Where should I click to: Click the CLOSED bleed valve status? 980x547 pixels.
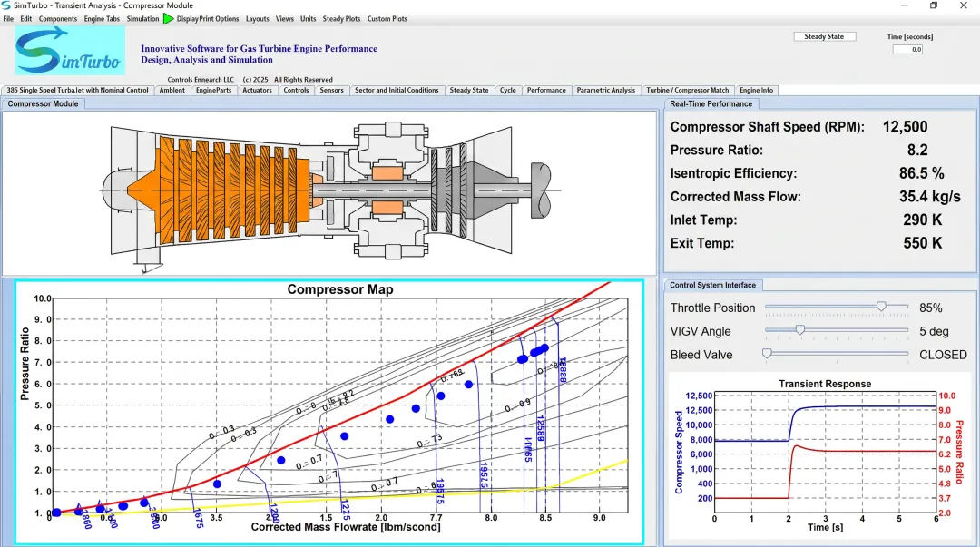[943, 355]
